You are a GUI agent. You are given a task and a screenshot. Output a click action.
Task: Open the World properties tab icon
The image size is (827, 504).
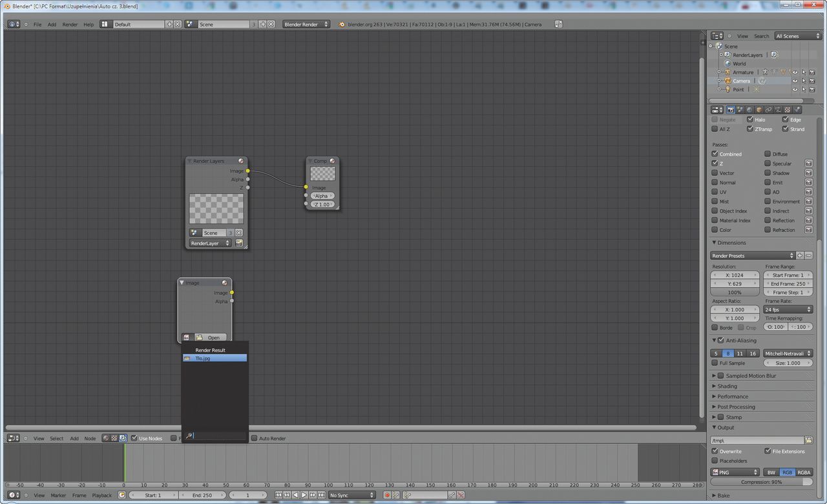click(749, 110)
